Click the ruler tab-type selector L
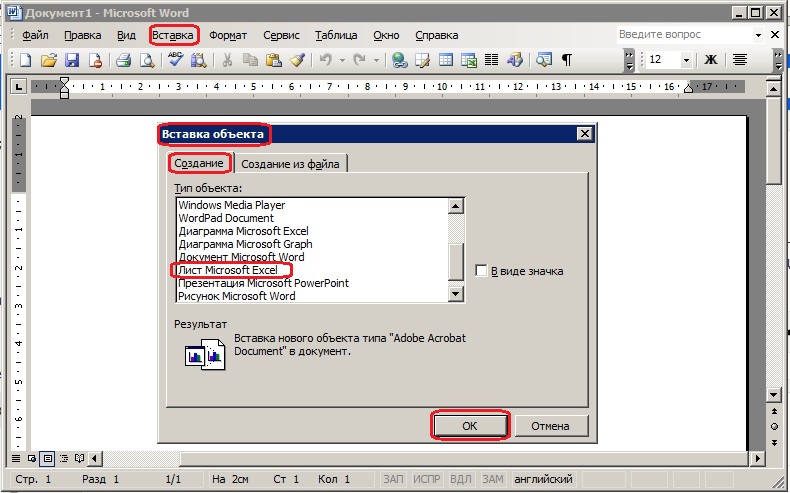This screenshot has width=790, height=493. 19,87
